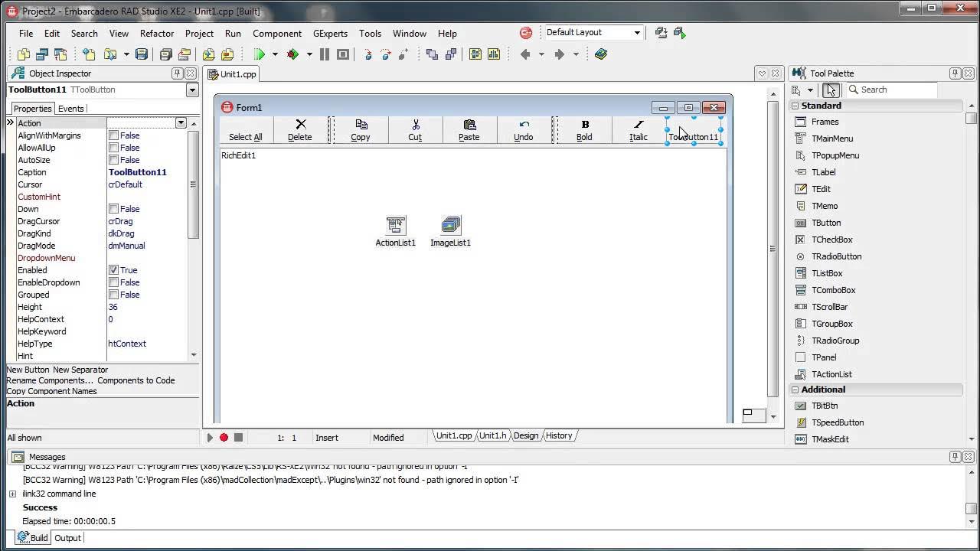The height and width of the screenshot is (551, 980).
Task: Toggle the Down property checkbox
Action: click(x=113, y=209)
